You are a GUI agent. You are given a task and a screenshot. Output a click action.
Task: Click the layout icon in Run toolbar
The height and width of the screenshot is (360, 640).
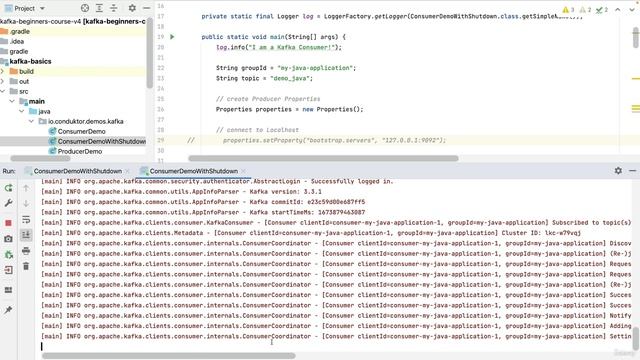tap(9, 290)
